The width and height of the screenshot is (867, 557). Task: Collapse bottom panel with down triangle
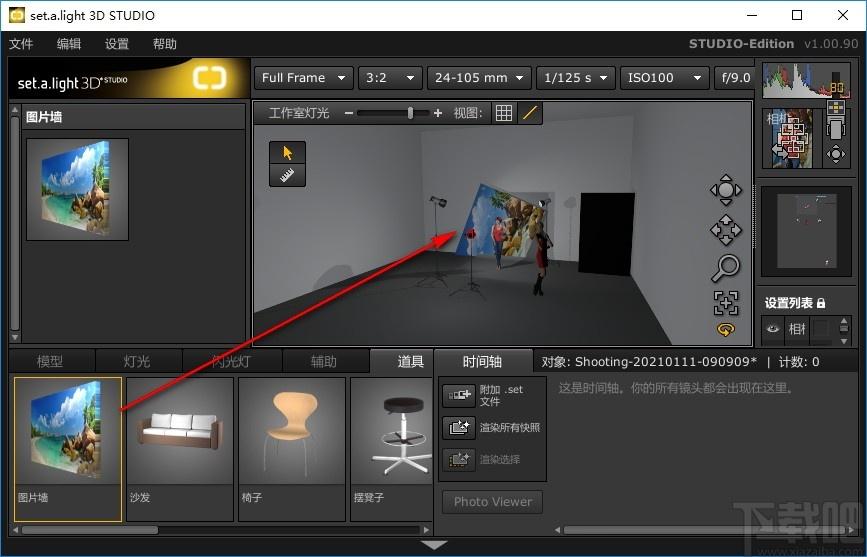click(434, 545)
